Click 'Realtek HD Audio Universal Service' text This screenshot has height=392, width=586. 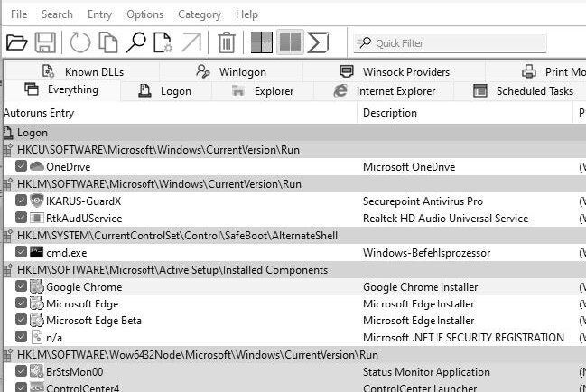coord(445,219)
